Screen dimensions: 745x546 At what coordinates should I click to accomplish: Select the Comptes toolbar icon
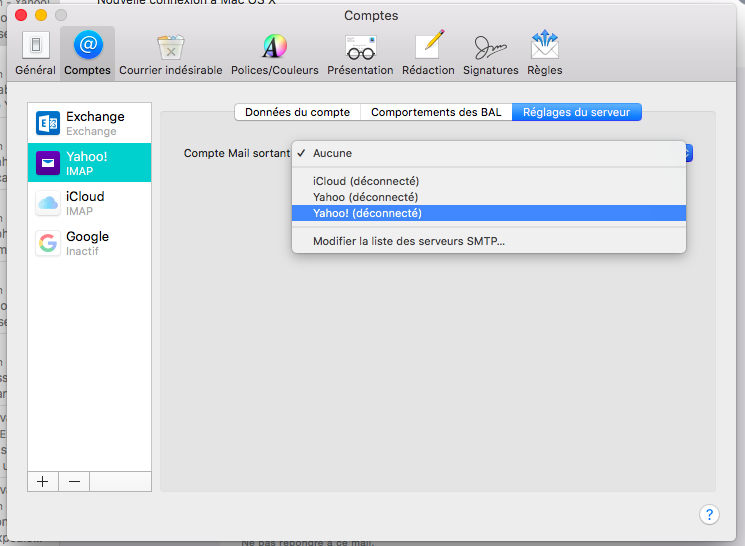(87, 53)
